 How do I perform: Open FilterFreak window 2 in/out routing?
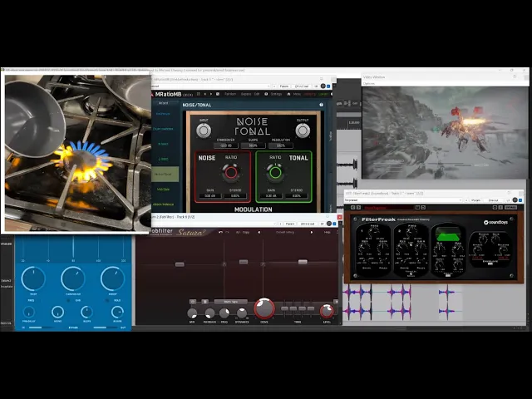pos(494,200)
